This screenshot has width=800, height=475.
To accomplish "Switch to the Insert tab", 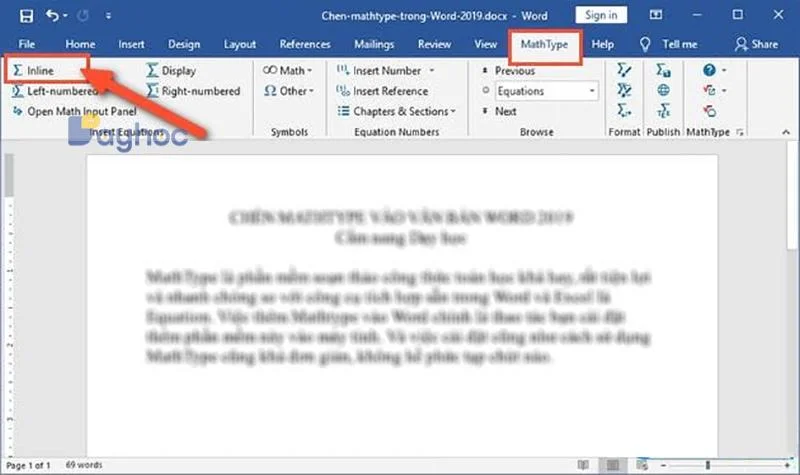I will 131,44.
